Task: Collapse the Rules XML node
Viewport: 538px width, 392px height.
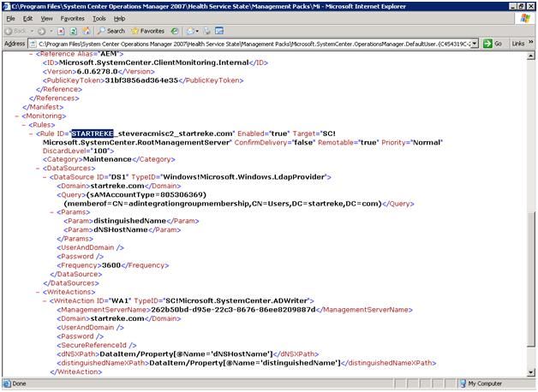Action: (24, 125)
